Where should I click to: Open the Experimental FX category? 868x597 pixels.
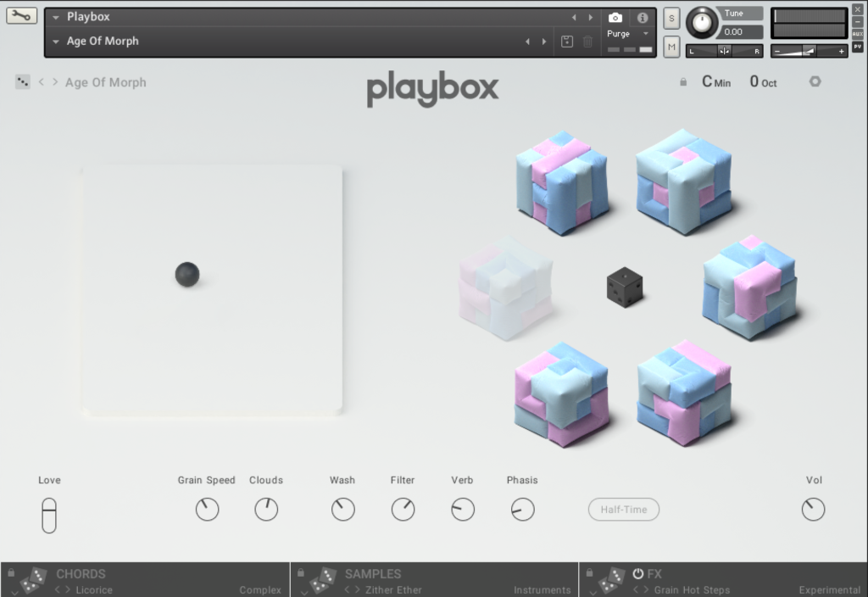pyautogui.click(x=829, y=590)
